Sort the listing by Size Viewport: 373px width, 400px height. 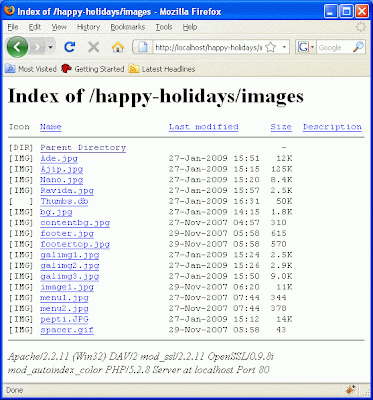click(281, 127)
